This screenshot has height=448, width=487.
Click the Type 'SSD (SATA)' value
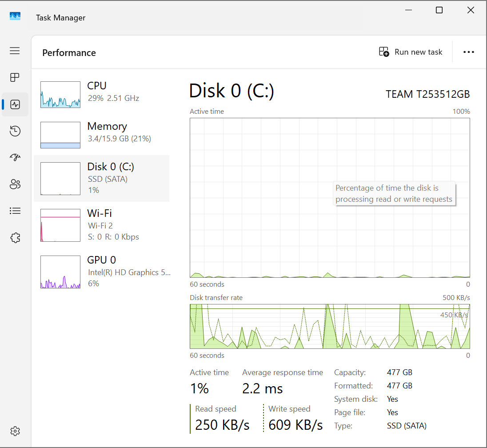tap(407, 426)
